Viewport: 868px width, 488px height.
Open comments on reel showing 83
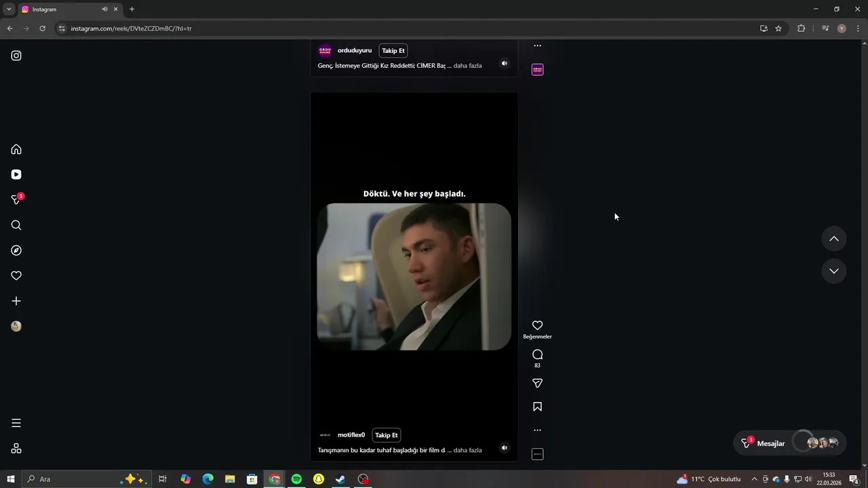[x=537, y=354]
